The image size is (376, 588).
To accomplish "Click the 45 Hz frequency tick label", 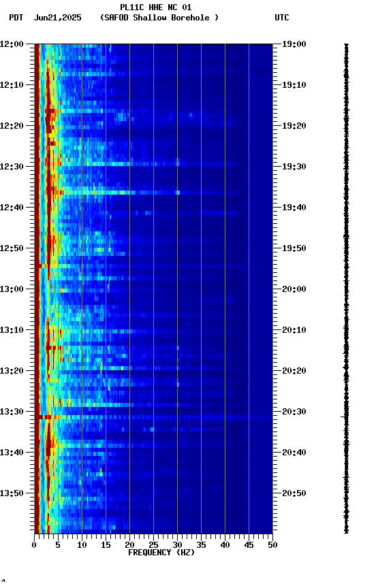I will click(x=249, y=545).
